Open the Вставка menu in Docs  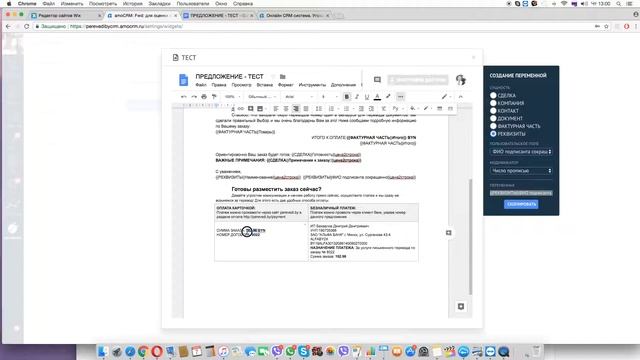point(264,85)
